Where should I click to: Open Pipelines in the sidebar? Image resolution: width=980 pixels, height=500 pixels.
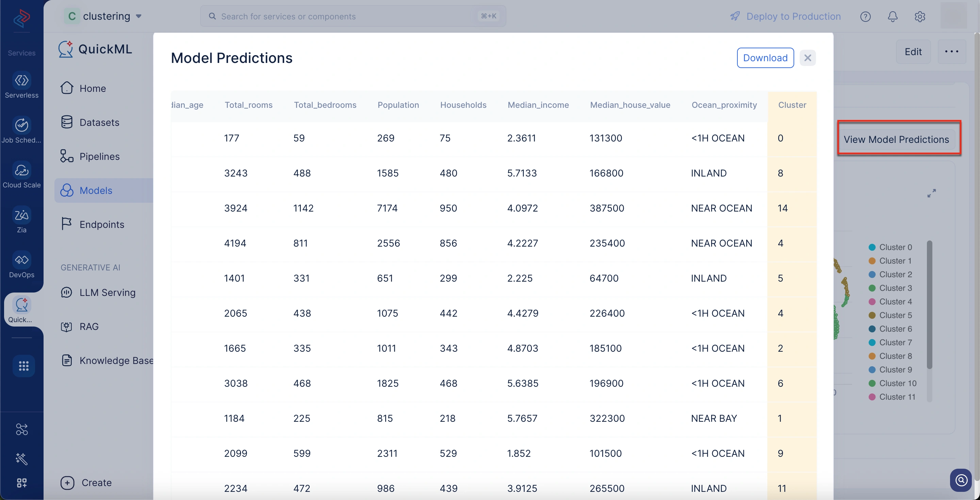pyautogui.click(x=99, y=156)
